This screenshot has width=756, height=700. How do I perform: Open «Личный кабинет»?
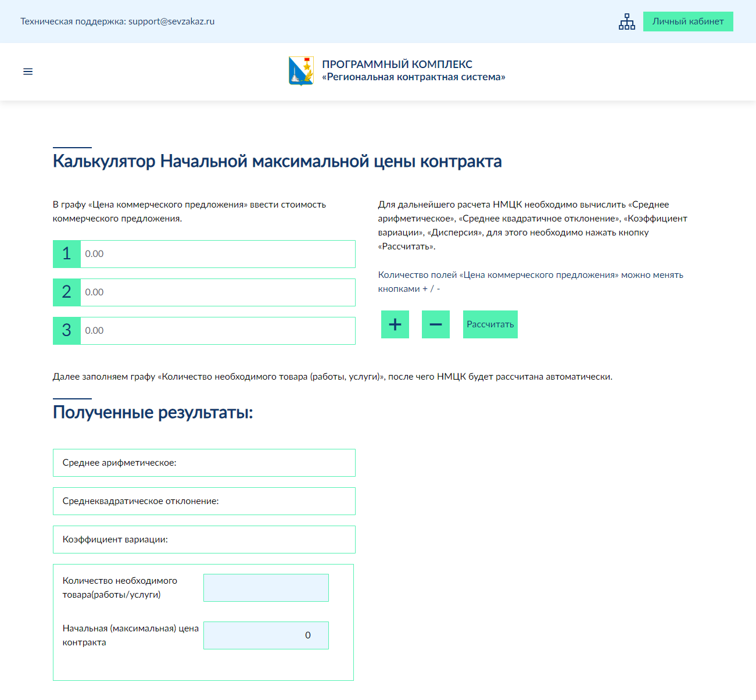pos(688,22)
